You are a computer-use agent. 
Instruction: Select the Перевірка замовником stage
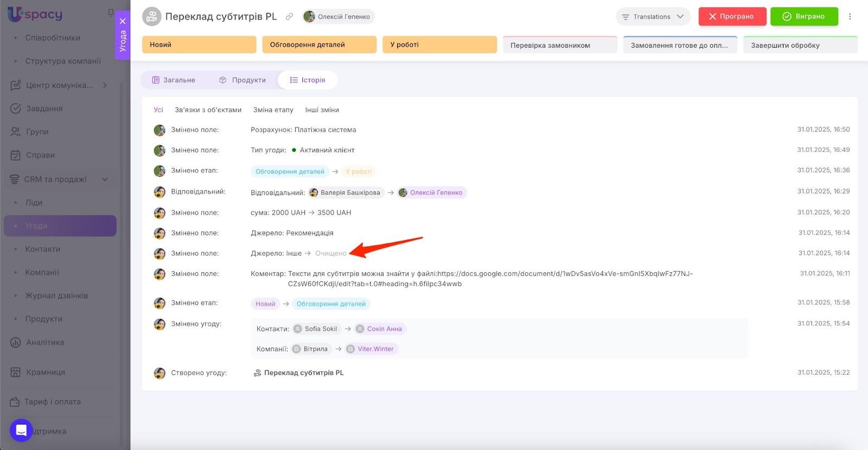[560, 46]
